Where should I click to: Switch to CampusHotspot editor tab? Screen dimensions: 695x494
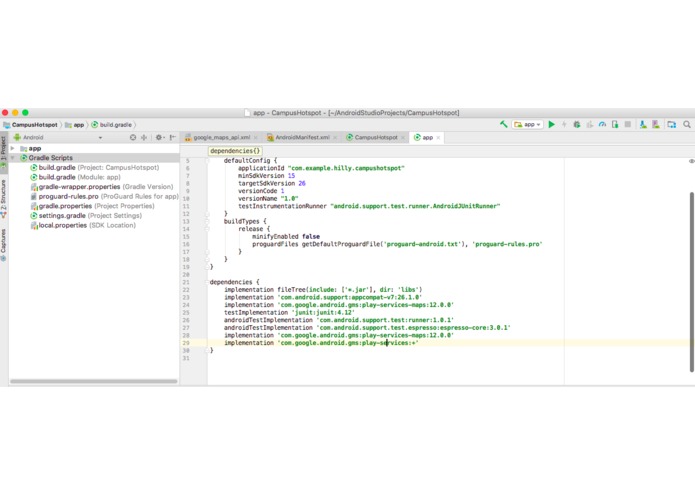coord(376,137)
